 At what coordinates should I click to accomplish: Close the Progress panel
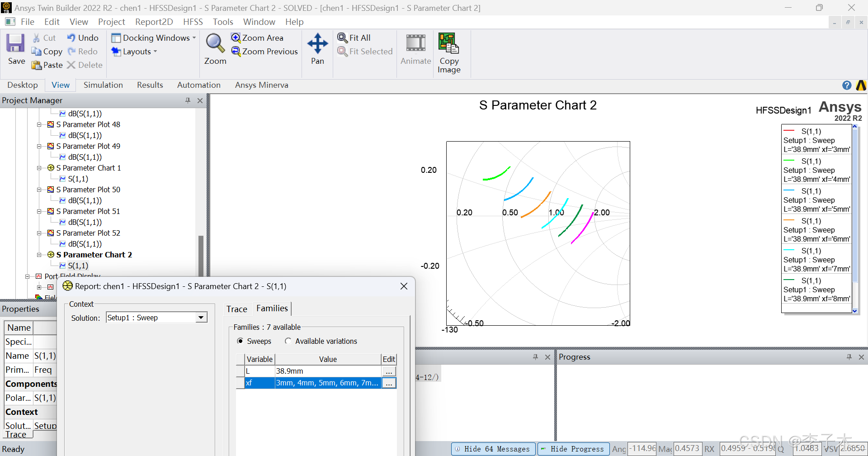coord(861,357)
